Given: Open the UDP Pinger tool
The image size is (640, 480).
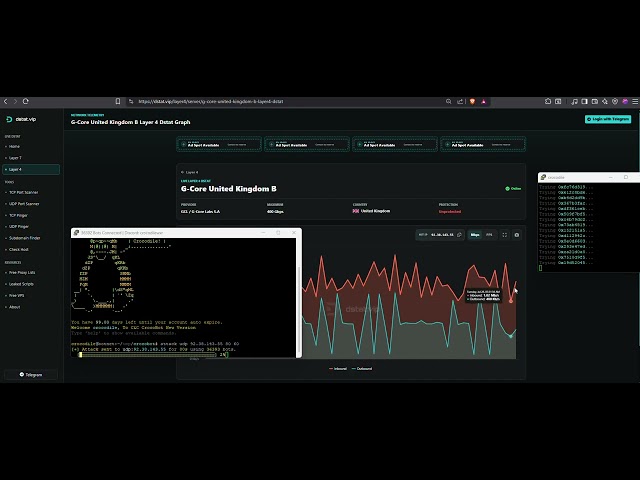Looking at the screenshot, I should pos(19,227).
